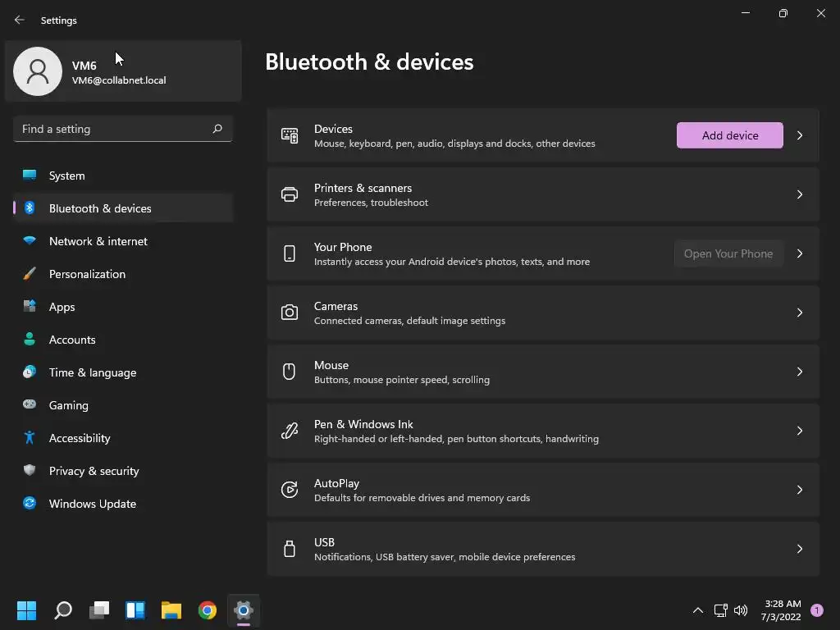Screen dimensions: 840x630
Task: Click the Windows Update refresh icon
Action: click(x=30, y=503)
